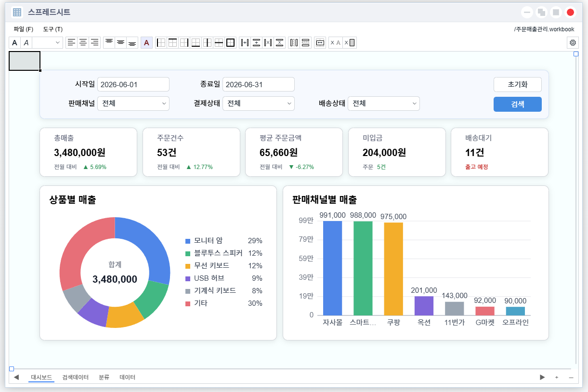Align cell content to vertical middle
Image resolution: width=588 pixels, height=392 pixels.
[121, 43]
